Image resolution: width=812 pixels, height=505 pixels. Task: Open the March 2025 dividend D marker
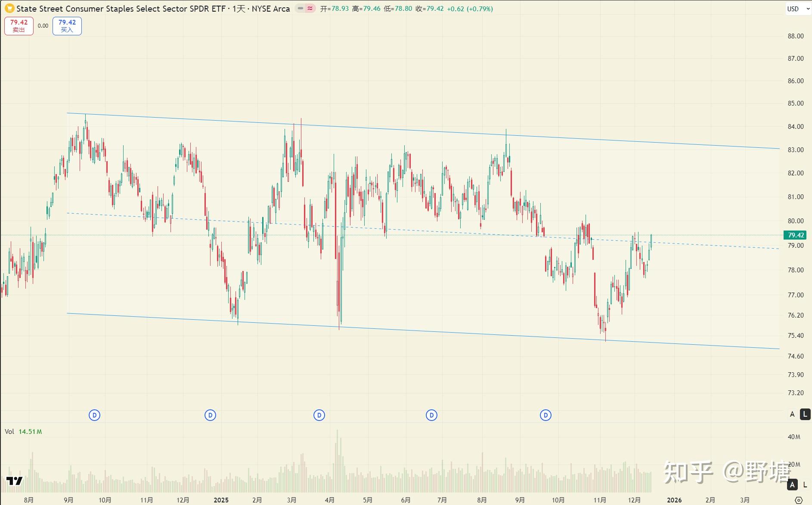click(319, 415)
